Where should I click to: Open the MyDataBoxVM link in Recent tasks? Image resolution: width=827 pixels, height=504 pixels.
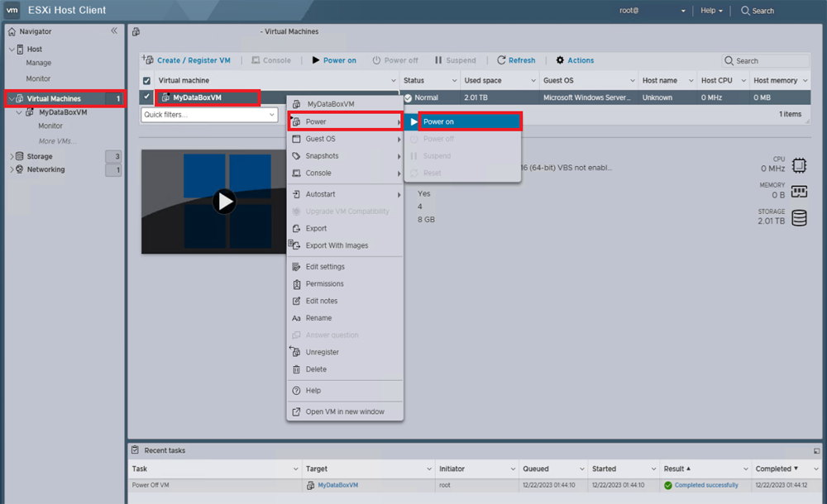(337, 485)
